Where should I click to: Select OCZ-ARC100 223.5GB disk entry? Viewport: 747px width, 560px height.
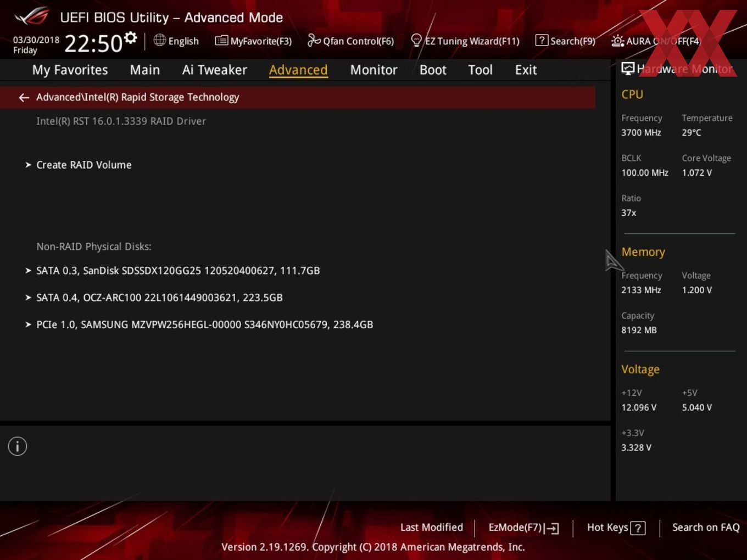pos(159,298)
